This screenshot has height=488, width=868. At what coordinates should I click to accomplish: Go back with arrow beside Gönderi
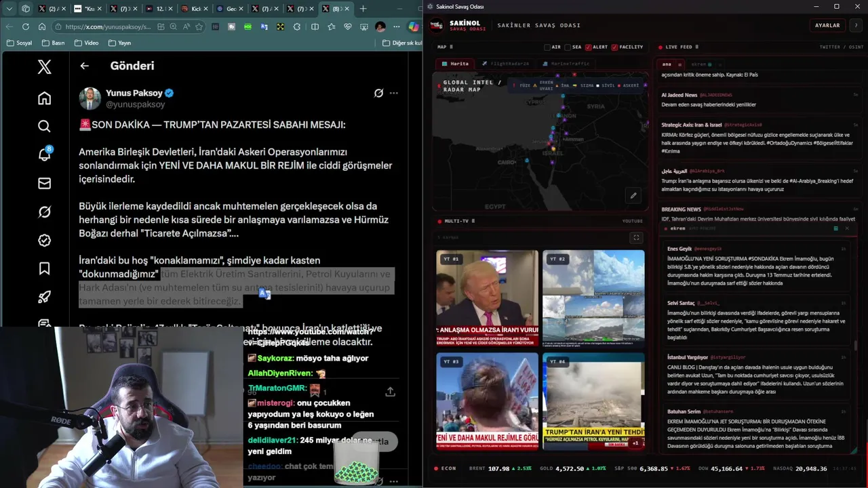pyautogui.click(x=84, y=66)
